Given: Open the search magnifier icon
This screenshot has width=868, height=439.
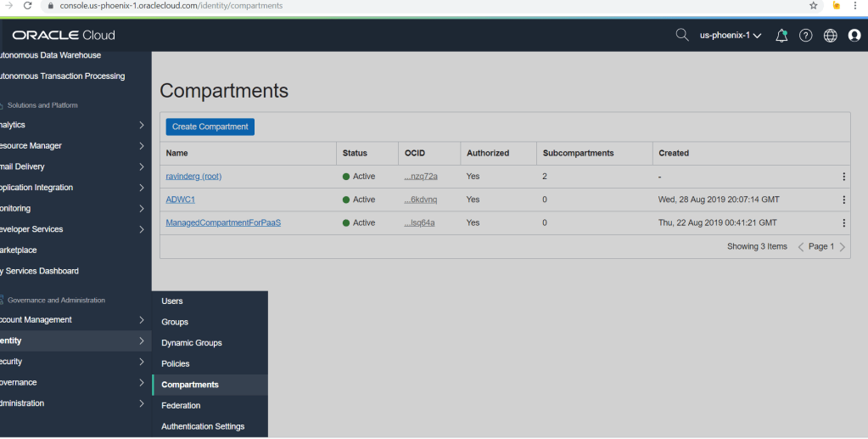Looking at the screenshot, I should pyautogui.click(x=682, y=35).
